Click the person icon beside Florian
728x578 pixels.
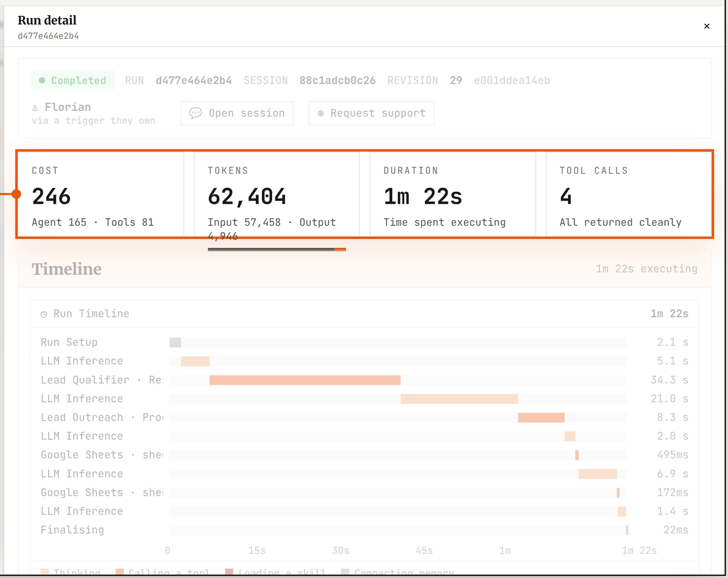35,108
